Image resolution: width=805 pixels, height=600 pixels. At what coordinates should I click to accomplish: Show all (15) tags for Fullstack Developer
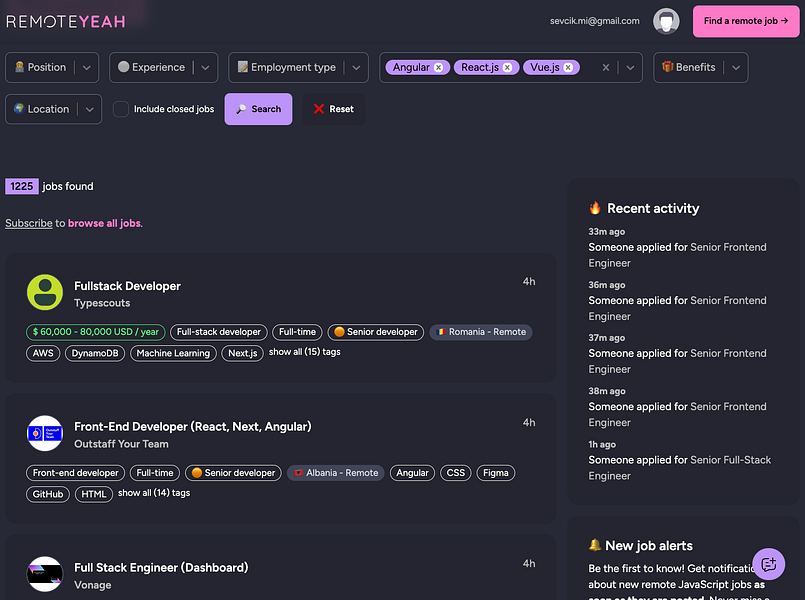coord(304,352)
